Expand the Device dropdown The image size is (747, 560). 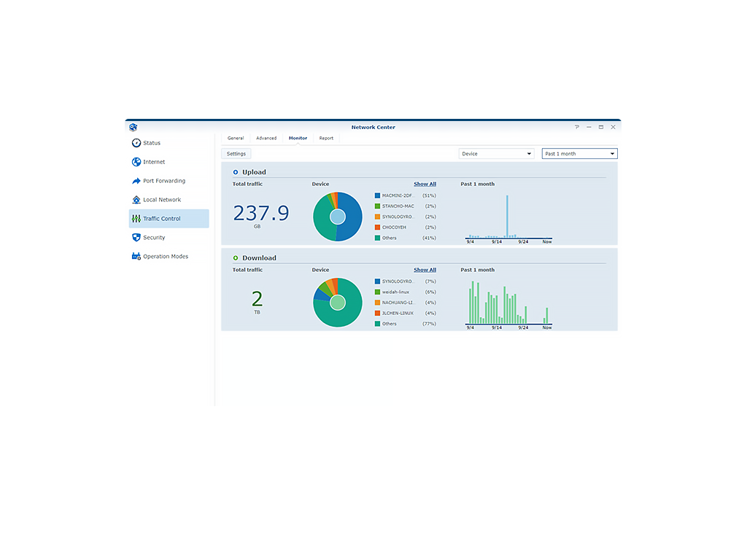[x=496, y=154]
